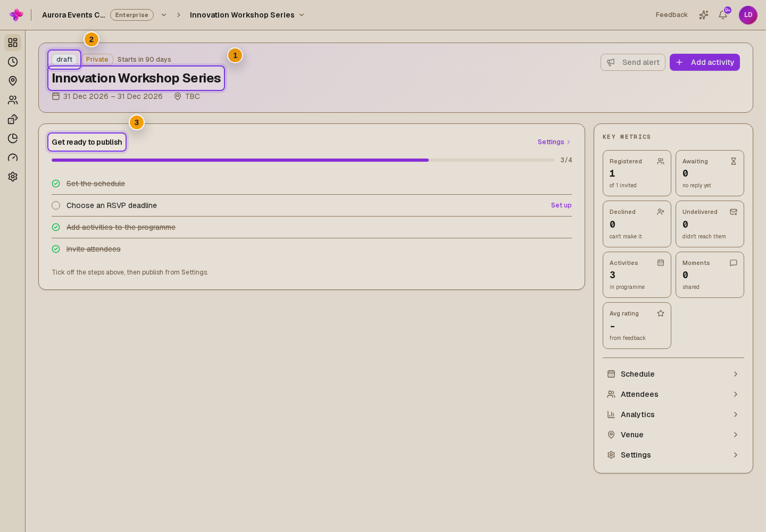Open Attendees from the side panel list
766x532 pixels.
click(x=673, y=394)
